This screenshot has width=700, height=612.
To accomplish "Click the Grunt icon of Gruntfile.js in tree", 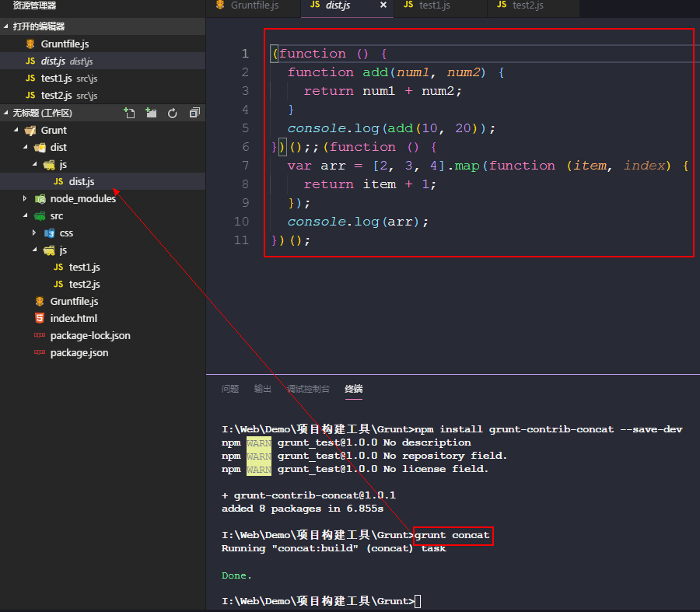I will (39, 301).
